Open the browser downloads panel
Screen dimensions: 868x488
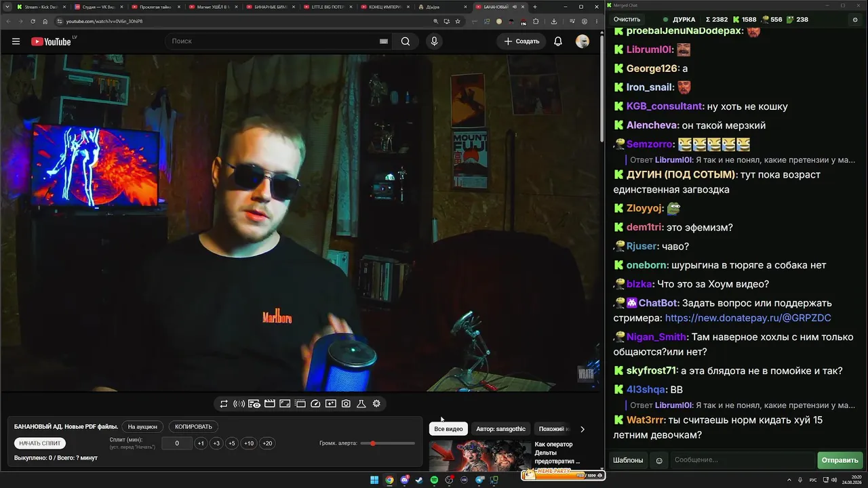tap(554, 21)
